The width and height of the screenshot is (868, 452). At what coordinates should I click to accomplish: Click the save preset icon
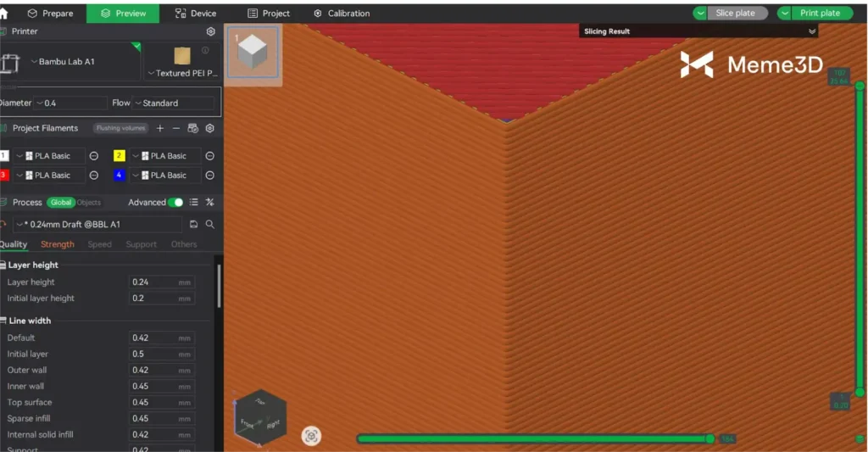[194, 224]
